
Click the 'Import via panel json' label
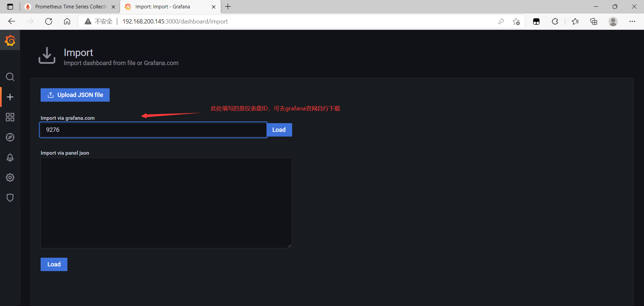[x=65, y=153]
